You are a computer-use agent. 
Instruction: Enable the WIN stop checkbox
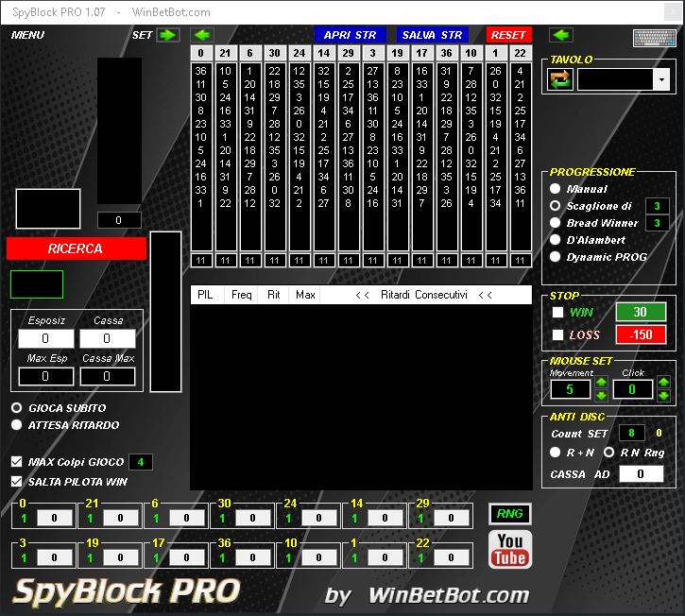[x=557, y=312]
